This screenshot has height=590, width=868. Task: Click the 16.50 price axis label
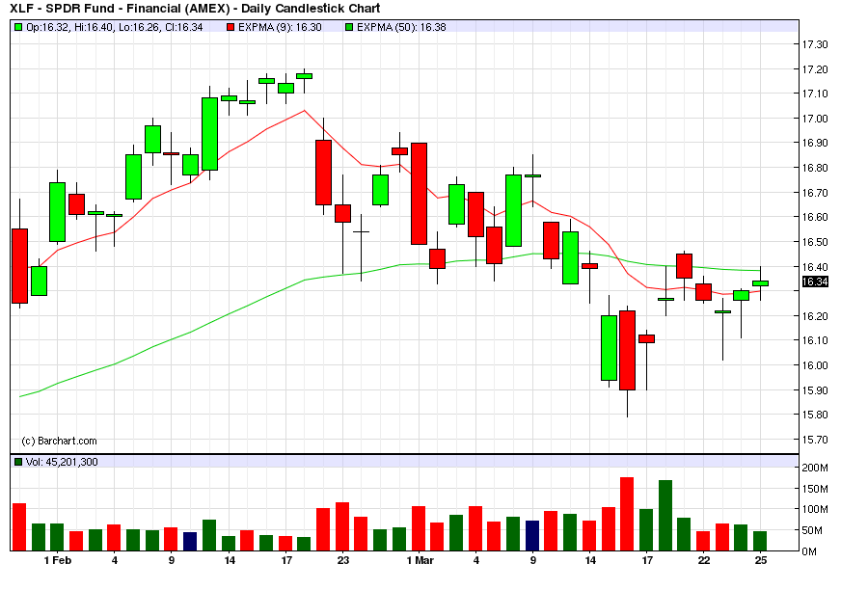coord(815,242)
